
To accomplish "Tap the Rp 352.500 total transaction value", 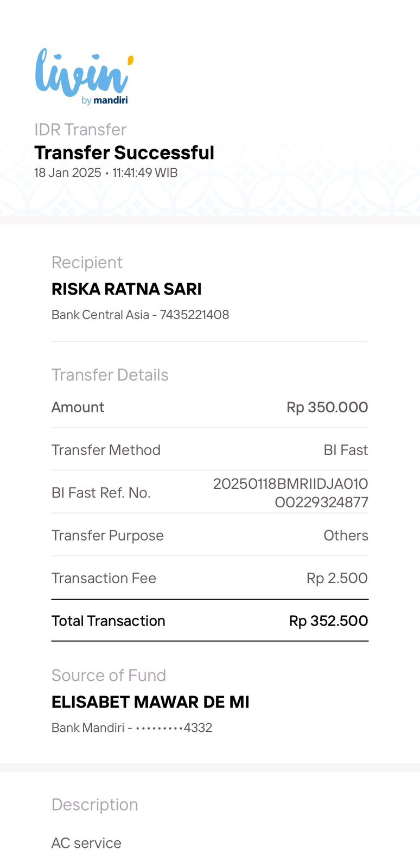I will click(x=328, y=621).
